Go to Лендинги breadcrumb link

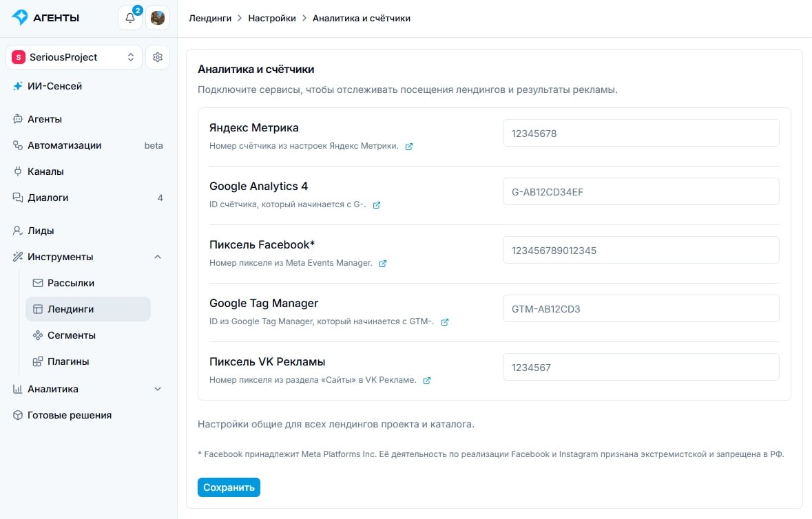click(x=210, y=18)
